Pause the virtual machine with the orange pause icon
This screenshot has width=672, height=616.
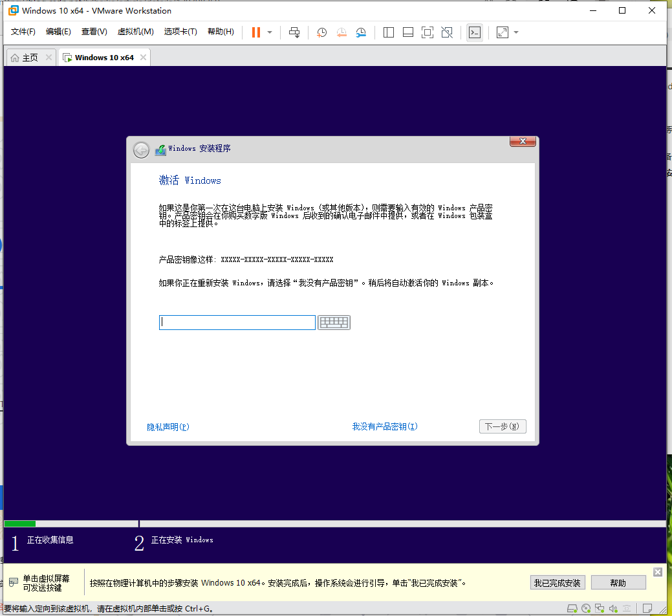click(x=256, y=32)
